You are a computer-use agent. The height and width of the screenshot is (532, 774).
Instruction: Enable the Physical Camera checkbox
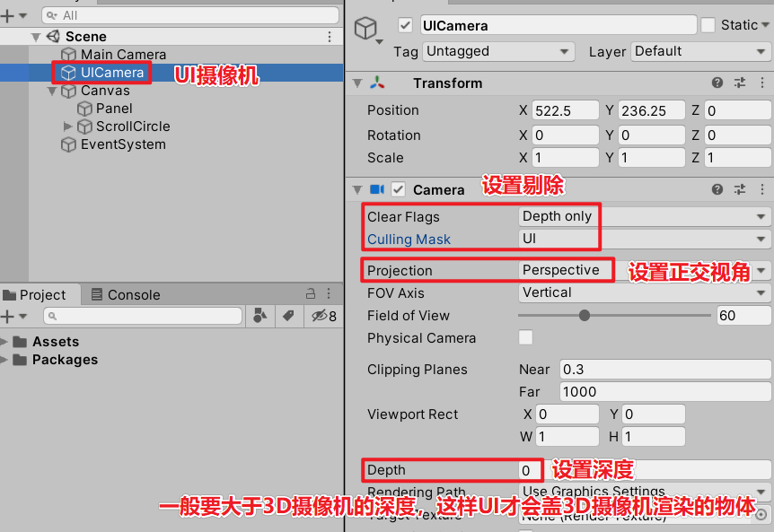click(525, 337)
